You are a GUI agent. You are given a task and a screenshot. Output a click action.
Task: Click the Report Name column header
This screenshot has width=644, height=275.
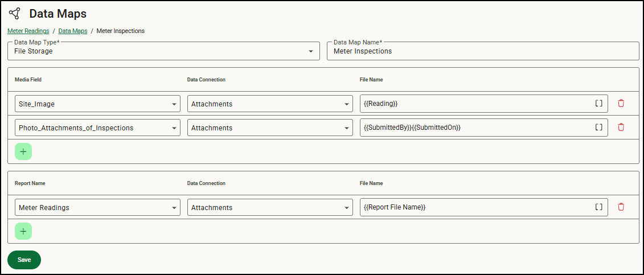[x=30, y=183]
